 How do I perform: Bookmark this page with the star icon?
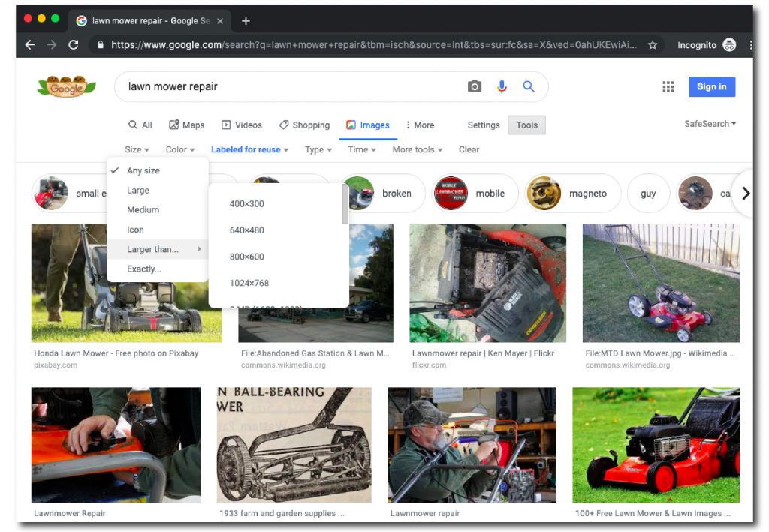(653, 44)
